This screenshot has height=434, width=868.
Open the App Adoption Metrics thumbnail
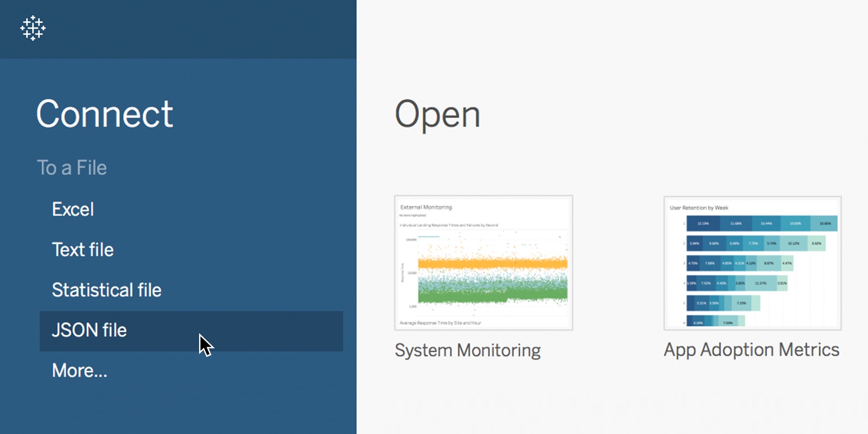pyautogui.click(x=752, y=263)
